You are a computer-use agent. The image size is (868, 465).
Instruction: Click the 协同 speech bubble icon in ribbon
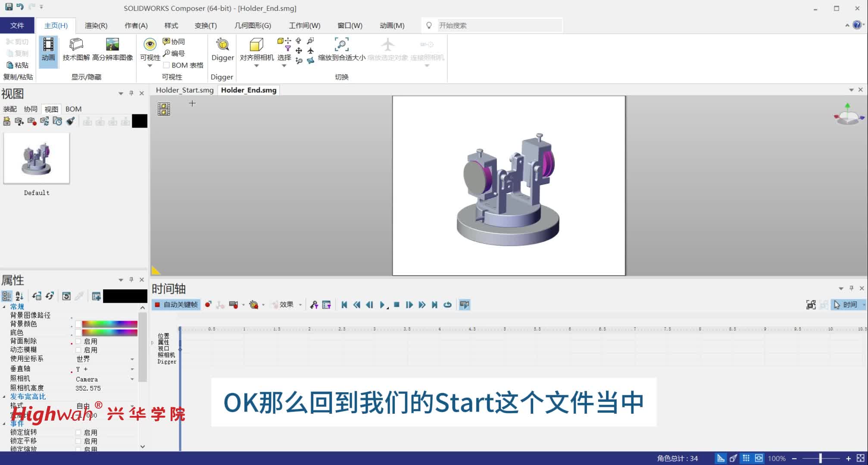(166, 41)
